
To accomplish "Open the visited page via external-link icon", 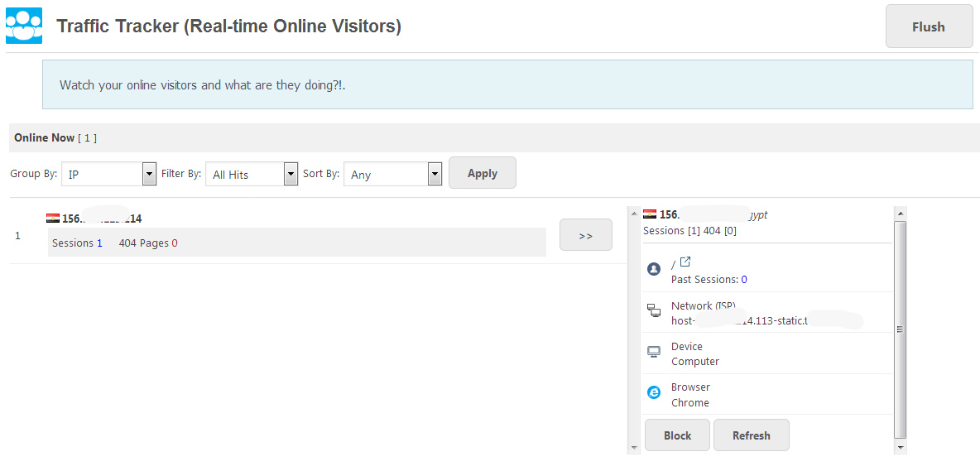I will click(685, 262).
